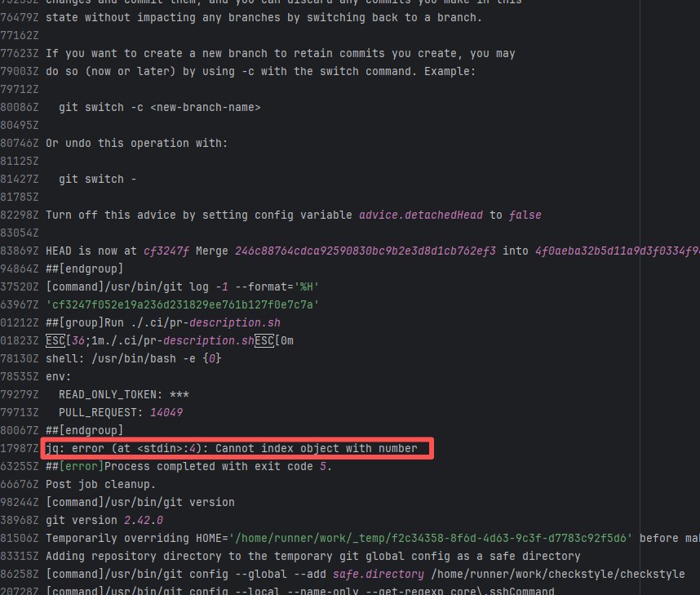Screen dimensions: 700x595
Task: Click the advice.detachedHead config variable text
Action: click(x=420, y=215)
